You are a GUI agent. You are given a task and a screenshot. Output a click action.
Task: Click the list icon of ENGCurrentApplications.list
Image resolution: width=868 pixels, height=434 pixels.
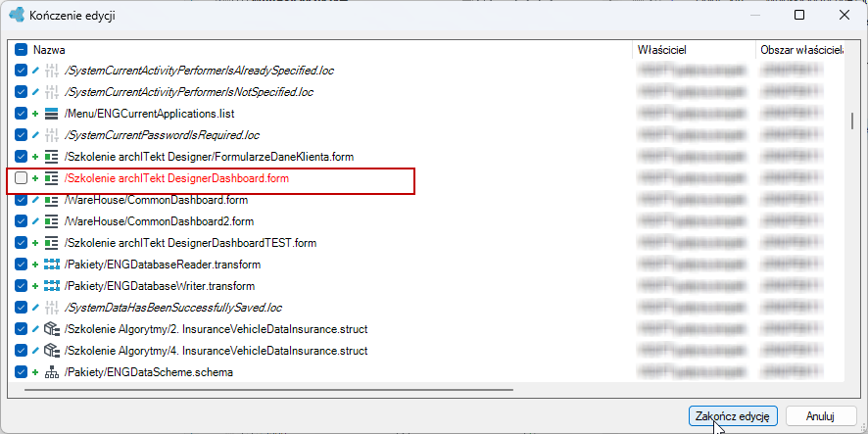coord(52,114)
